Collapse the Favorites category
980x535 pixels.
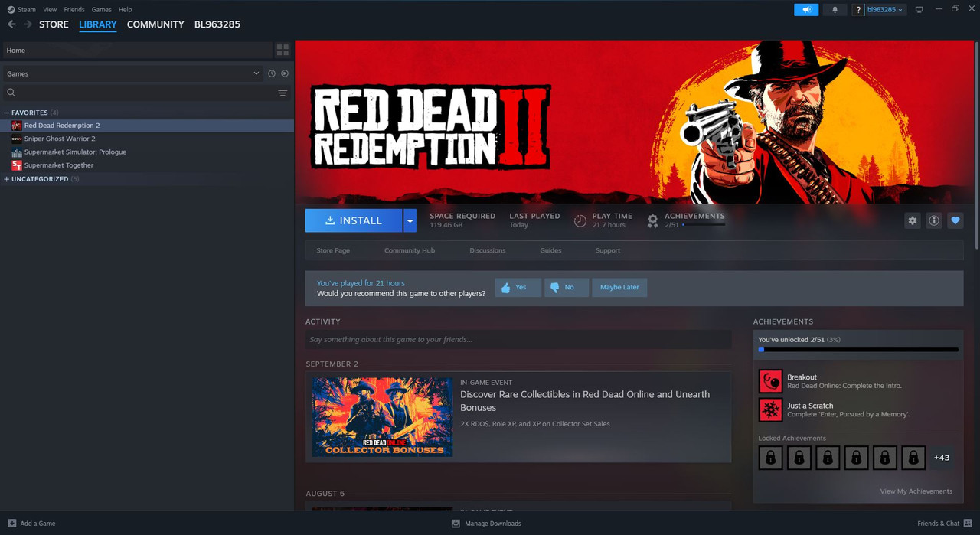tap(7, 113)
